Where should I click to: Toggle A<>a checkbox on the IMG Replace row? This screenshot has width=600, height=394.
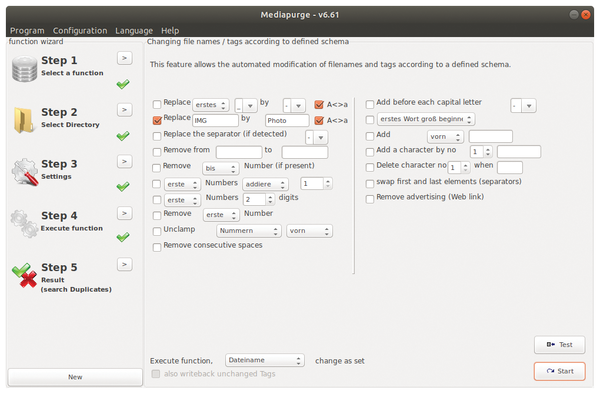tap(319, 120)
